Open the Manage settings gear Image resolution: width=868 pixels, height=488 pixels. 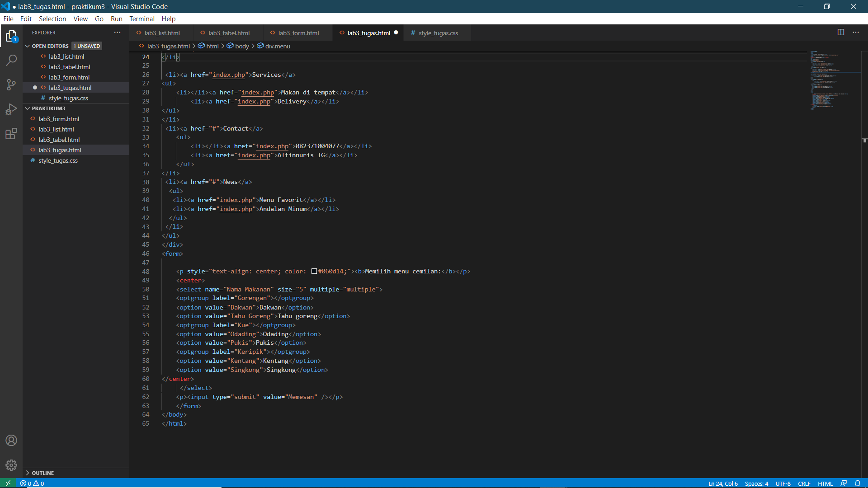pos(11,465)
